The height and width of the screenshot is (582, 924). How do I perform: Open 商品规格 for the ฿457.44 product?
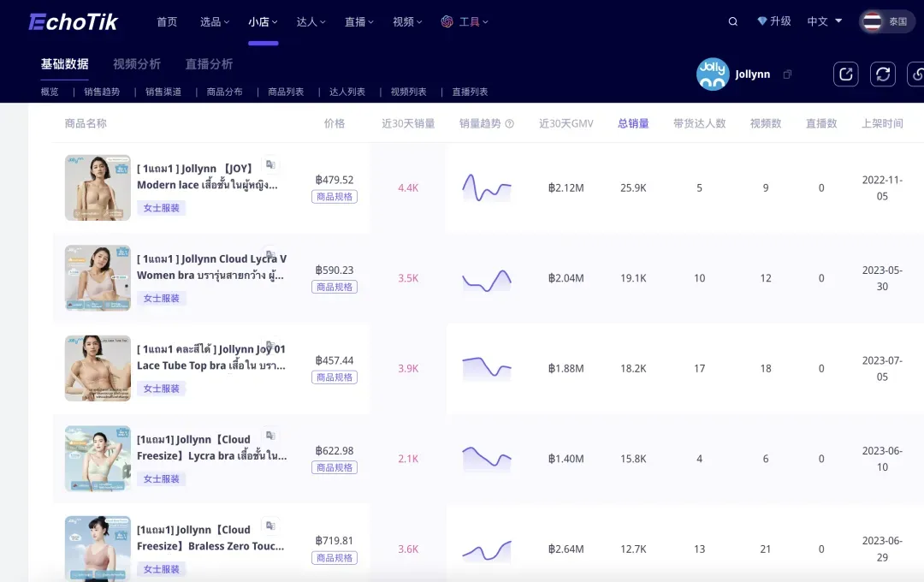(x=335, y=377)
